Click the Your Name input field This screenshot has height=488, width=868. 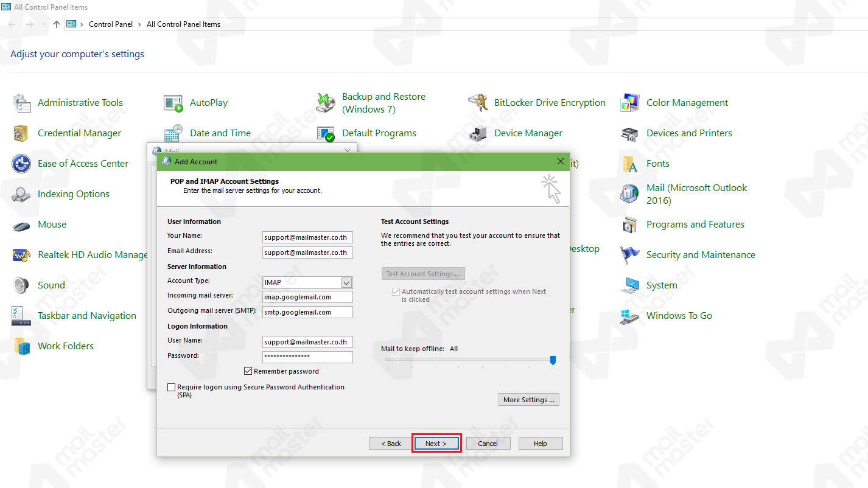[307, 237]
